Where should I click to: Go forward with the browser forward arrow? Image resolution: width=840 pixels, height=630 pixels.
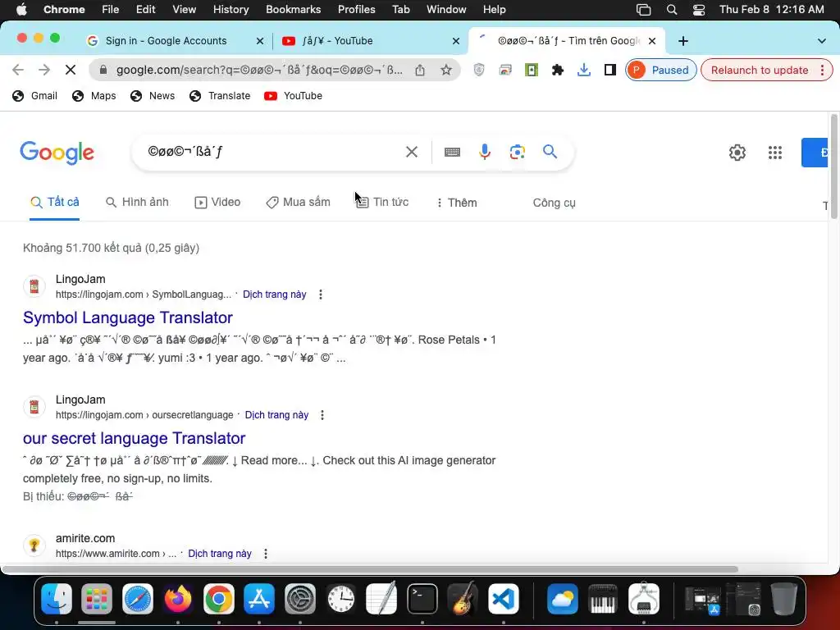tap(44, 70)
